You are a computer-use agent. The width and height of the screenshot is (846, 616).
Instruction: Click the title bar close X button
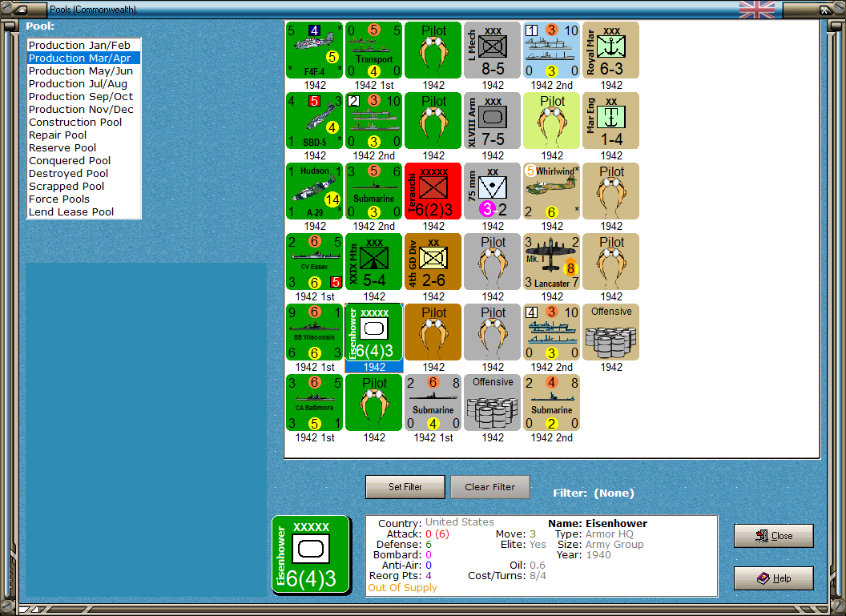(825, 9)
